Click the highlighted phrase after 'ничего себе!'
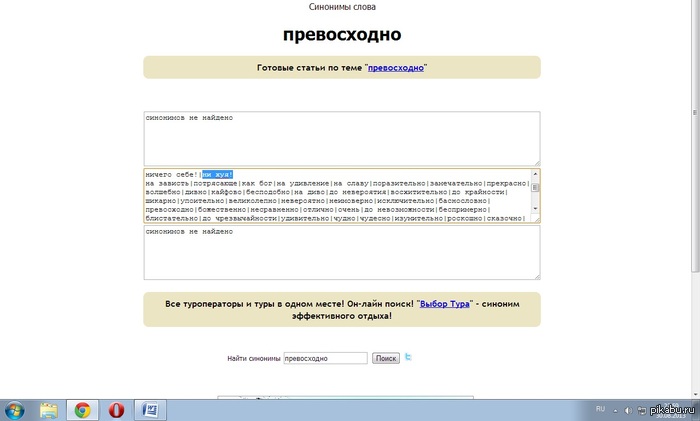Viewport: 700px width, 421px height. click(x=217, y=175)
